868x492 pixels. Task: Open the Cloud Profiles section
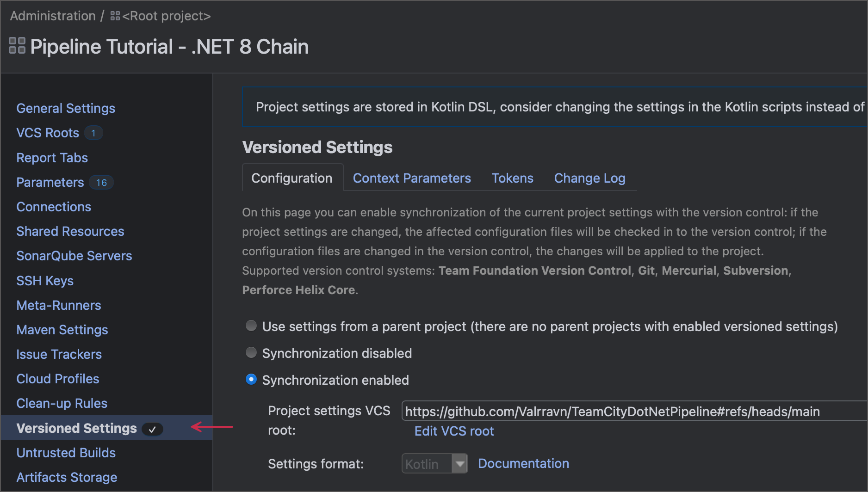tap(57, 379)
